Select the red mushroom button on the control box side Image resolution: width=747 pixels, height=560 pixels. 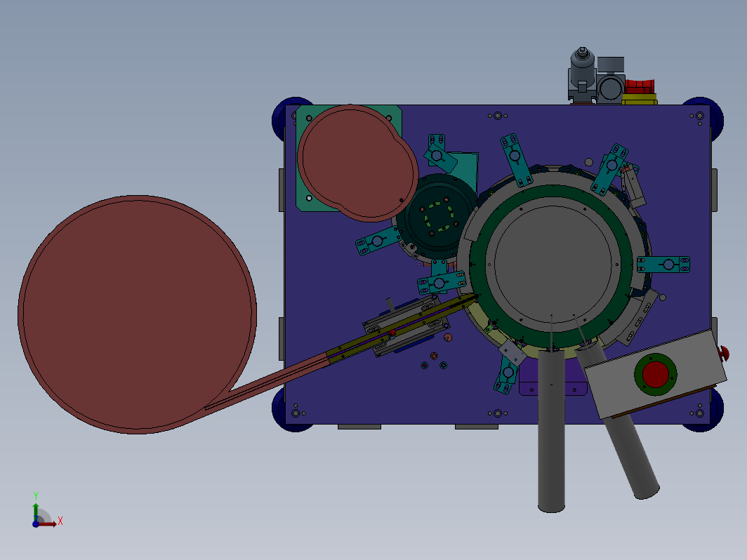click(x=724, y=353)
